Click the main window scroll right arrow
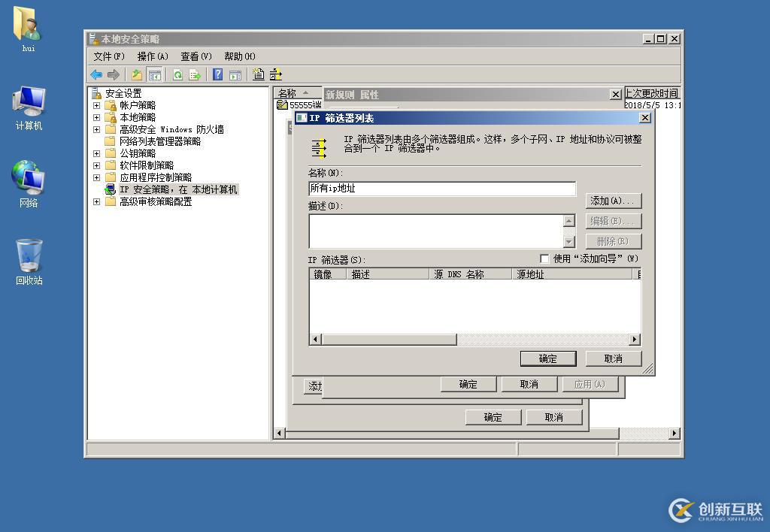The image size is (770, 532). [675, 433]
